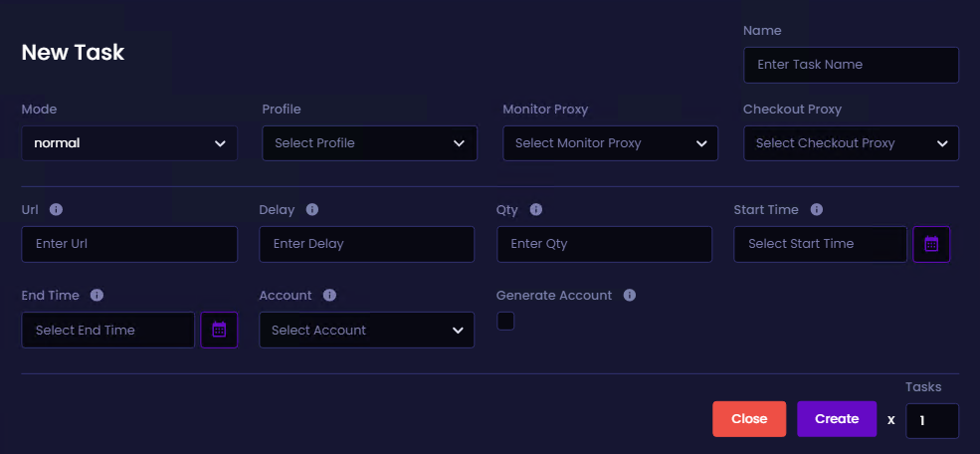Viewport: 980px width, 454px height.
Task: Open the Select Monitor Proxy dropdown
Action: pos(610,143)
